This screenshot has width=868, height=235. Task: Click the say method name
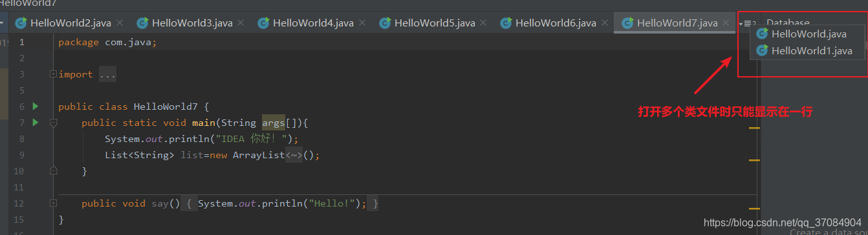click(x=160, y=203)
